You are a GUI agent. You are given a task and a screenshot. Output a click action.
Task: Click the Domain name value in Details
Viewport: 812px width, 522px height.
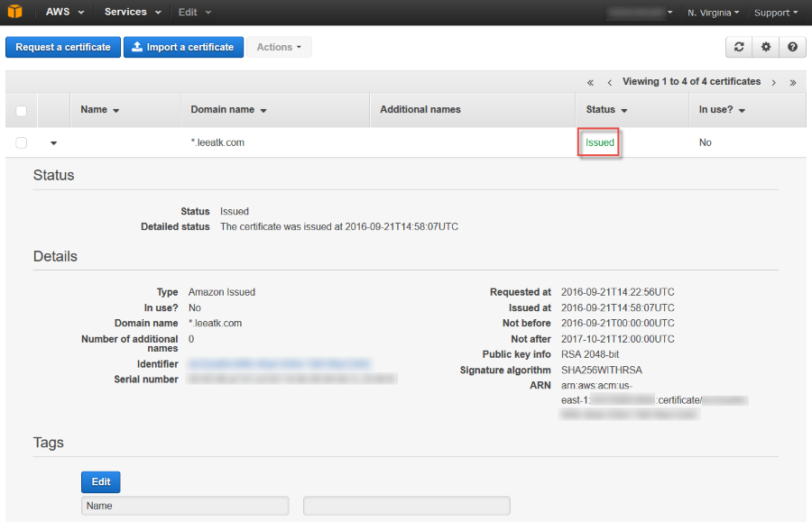(x=215, y=324)
